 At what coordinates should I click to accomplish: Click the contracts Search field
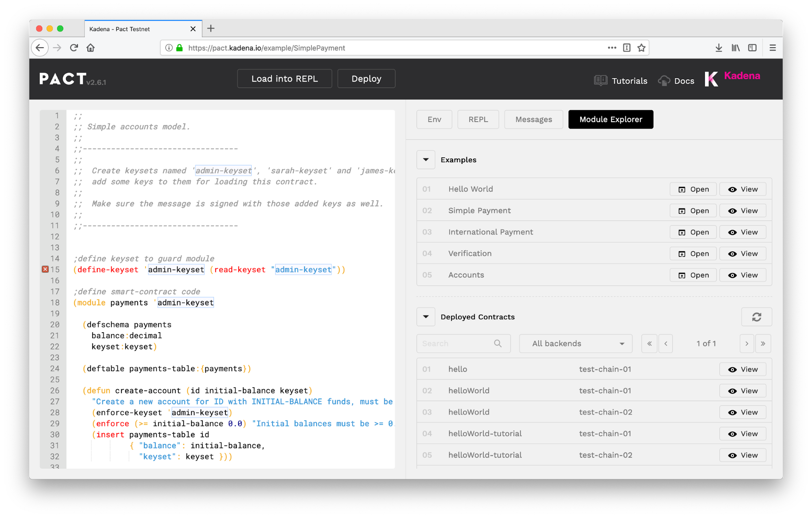(x=463, y=344)
